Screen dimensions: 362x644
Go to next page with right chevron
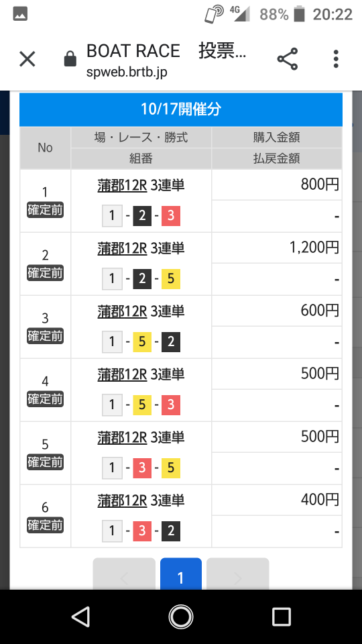tap(237, 574)
